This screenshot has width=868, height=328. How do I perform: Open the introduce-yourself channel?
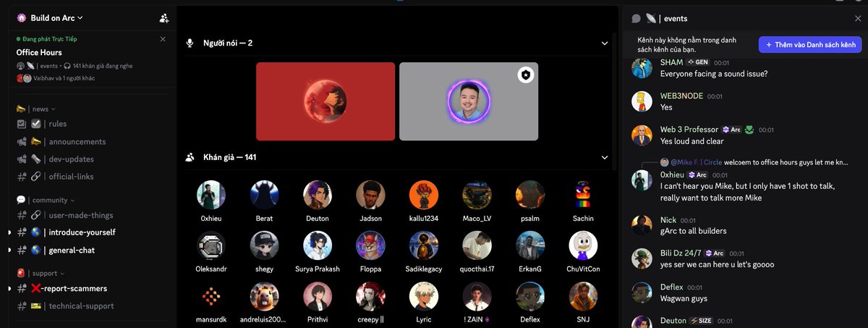click(82, 232)
